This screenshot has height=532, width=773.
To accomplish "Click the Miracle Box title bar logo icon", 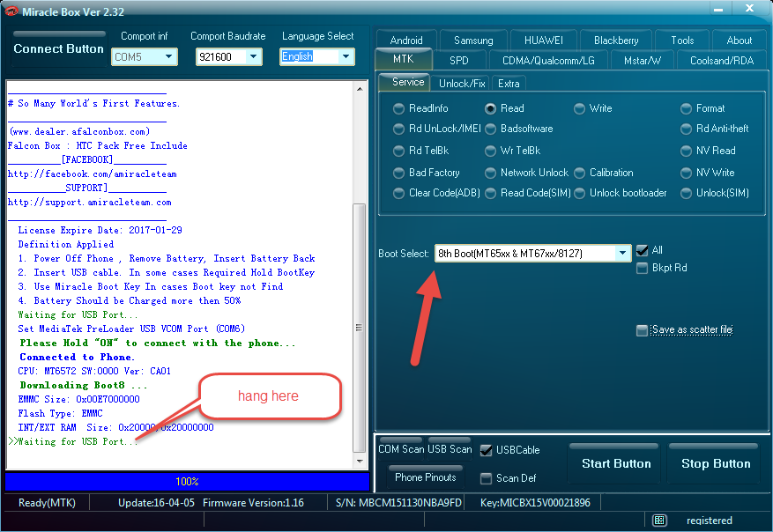I will coord(11,11).
